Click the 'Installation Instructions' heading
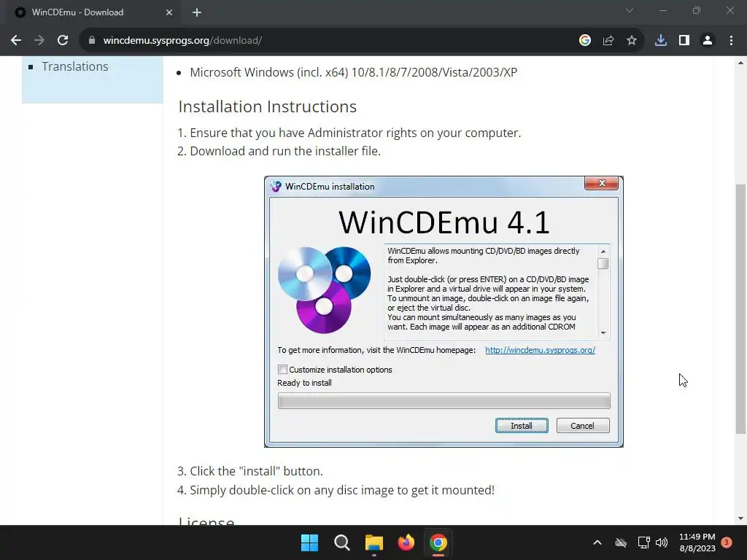Screen dimensions: 747x560 coord(267,106)
